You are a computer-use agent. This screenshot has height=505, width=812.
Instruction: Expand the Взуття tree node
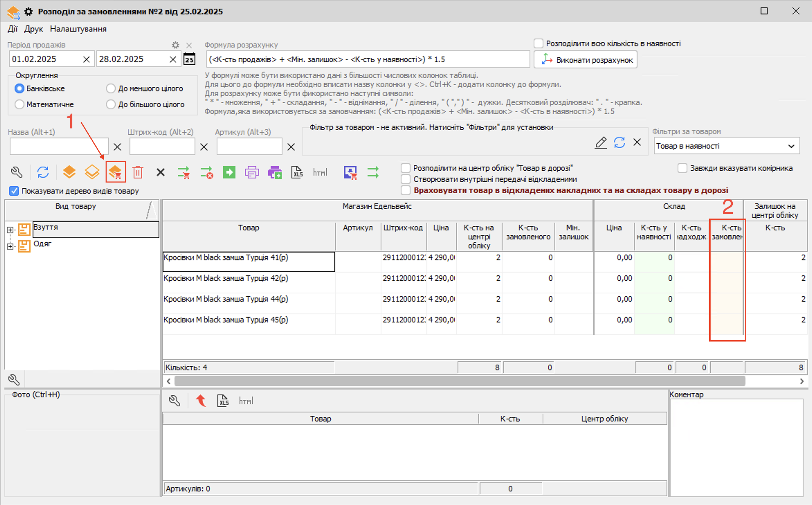pos(10,230)
